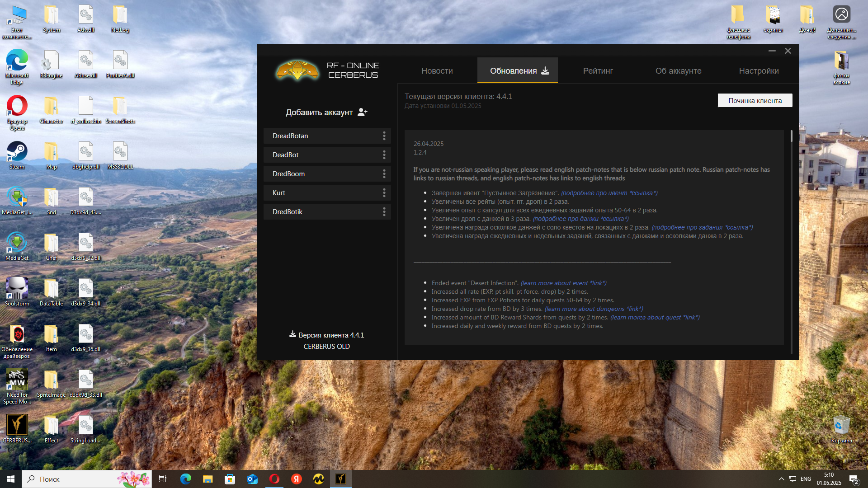The height and width of the screenshot is (488, 868).
Task: Select the rf_online.bin file icon
Action: point(86,110)
